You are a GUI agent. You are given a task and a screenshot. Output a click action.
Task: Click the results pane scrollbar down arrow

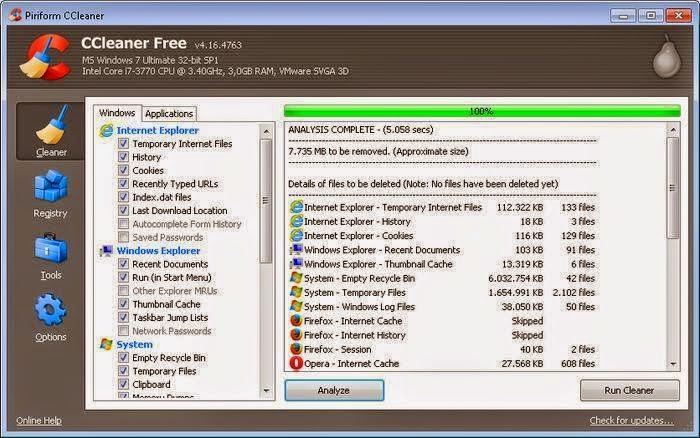[673, 364]
